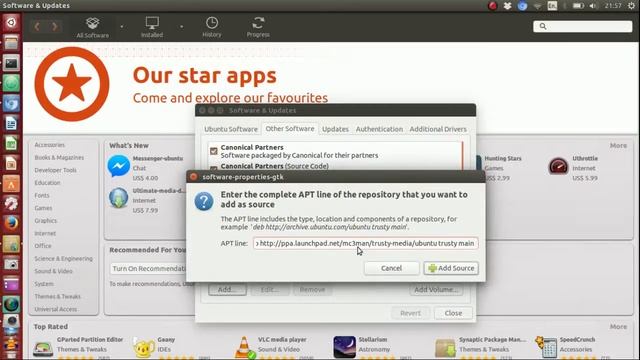The height and width of the screenshot is (360, 640).
Task: Click inside the APT line text field
Action: click(x=365, y=243)
